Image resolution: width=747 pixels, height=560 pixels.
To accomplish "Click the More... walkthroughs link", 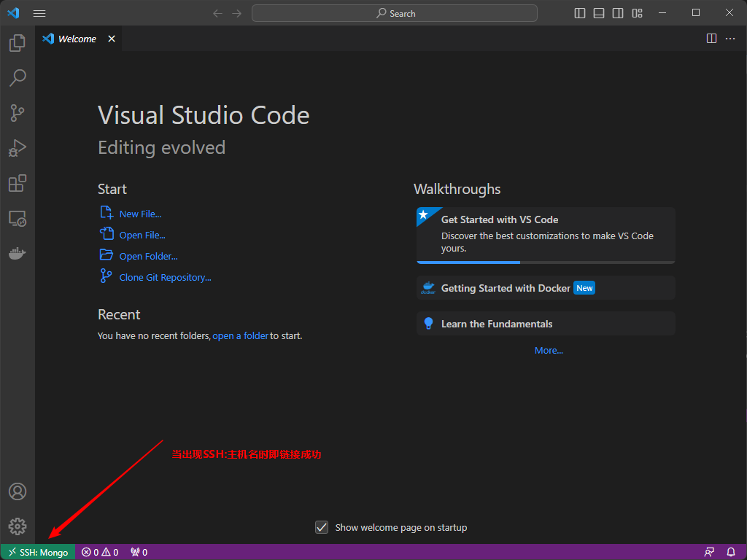I will pyautogui.click(x=549, y=351).
